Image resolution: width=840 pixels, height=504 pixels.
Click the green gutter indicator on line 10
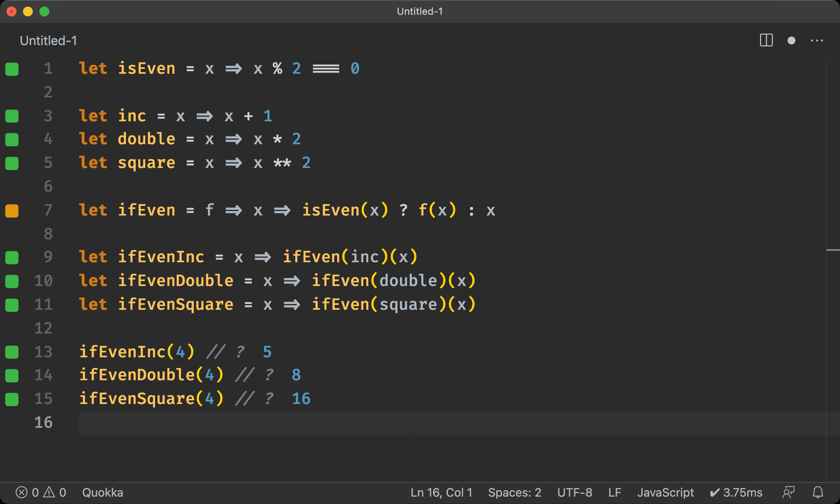point(12,281)
